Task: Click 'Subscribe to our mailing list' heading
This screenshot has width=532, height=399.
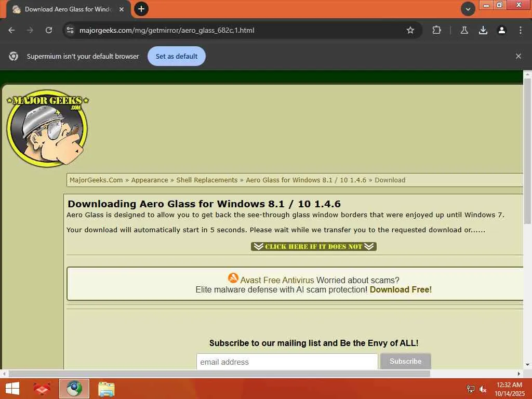Action: coord(313,343)
